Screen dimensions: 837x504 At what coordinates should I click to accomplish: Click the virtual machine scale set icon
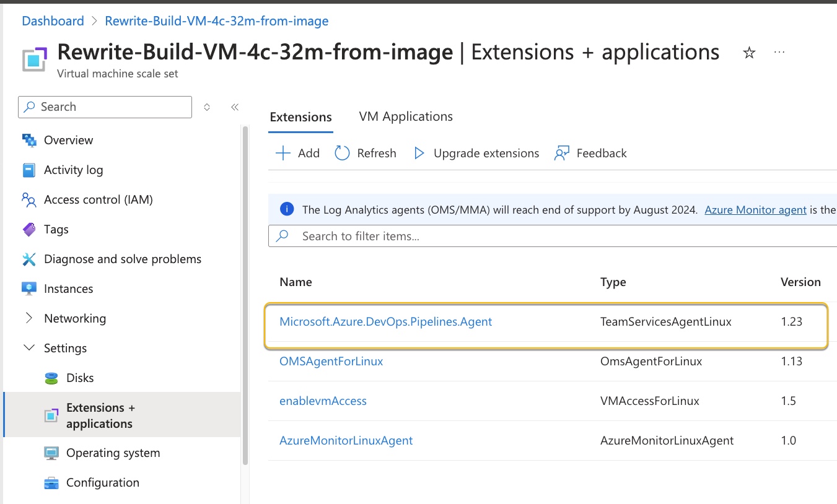pyautogui.click(x=35, y=59)
